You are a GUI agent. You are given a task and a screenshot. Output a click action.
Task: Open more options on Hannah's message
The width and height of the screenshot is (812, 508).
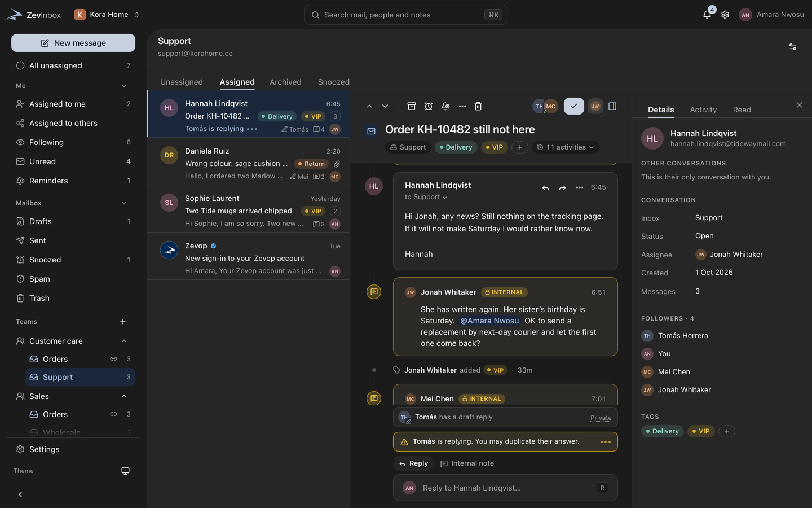tap(579, 187)
